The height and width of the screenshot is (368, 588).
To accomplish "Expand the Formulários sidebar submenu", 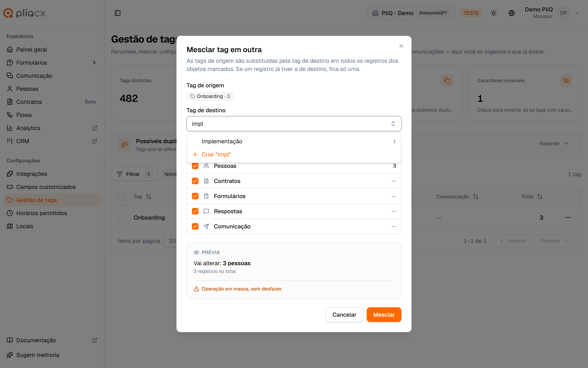I will point(94,63).
